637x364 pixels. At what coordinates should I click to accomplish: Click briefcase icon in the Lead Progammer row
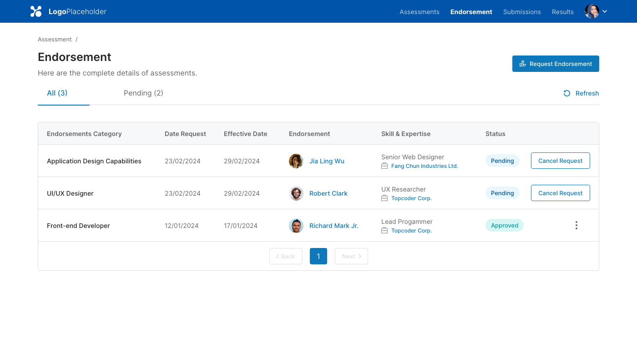point(384,231)
